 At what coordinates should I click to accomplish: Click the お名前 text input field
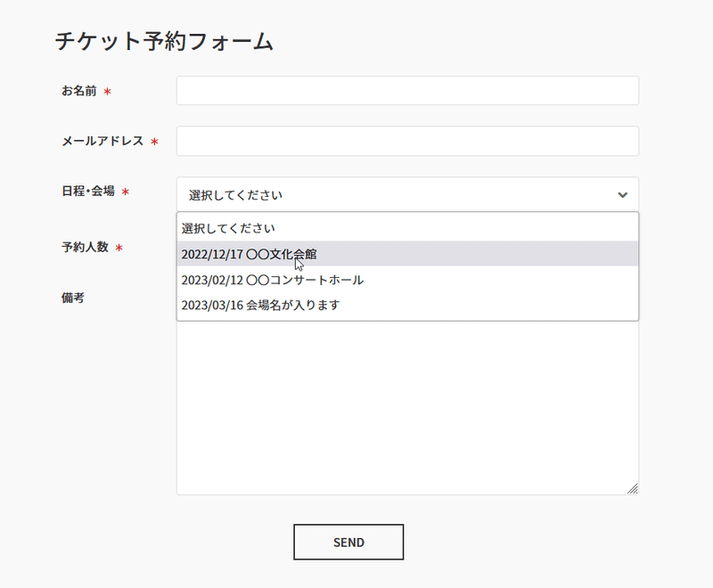click(x=407, y=91)
